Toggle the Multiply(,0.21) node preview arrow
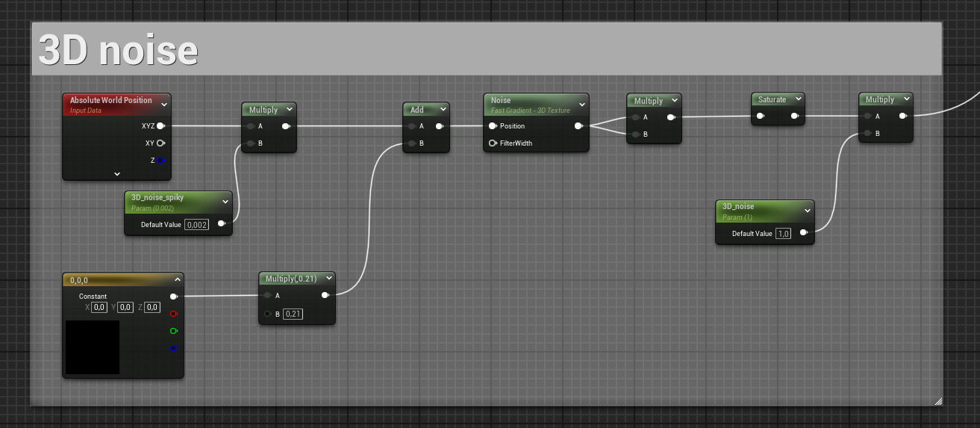Viewport: 980px width, 428px height. (x=328, y=278)
